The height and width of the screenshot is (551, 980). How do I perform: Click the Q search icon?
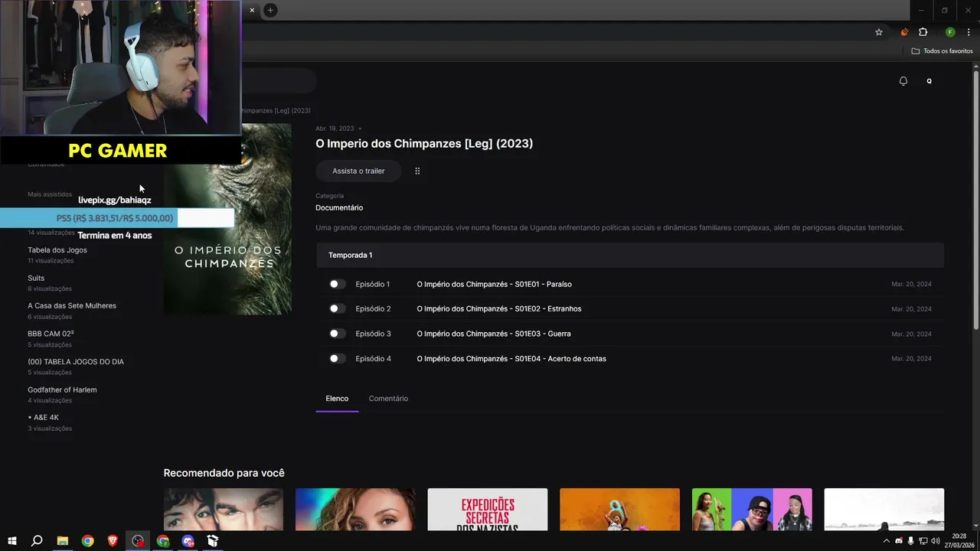pos(929,81)
